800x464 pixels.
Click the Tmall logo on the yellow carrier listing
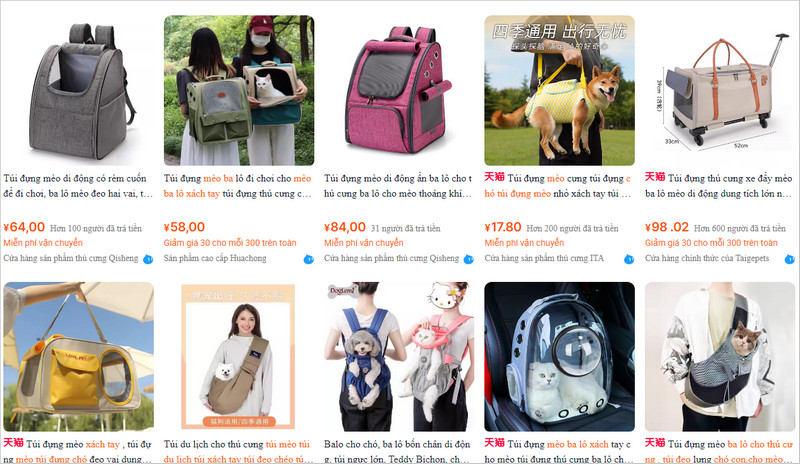(13, 443)
